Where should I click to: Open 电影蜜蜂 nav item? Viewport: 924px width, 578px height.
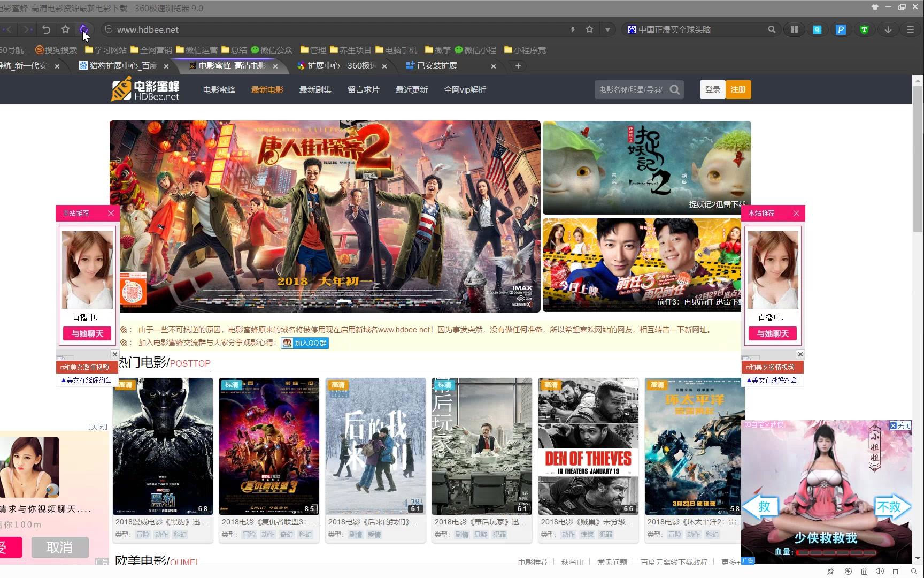pyautogui.click(x=219, y=89)
